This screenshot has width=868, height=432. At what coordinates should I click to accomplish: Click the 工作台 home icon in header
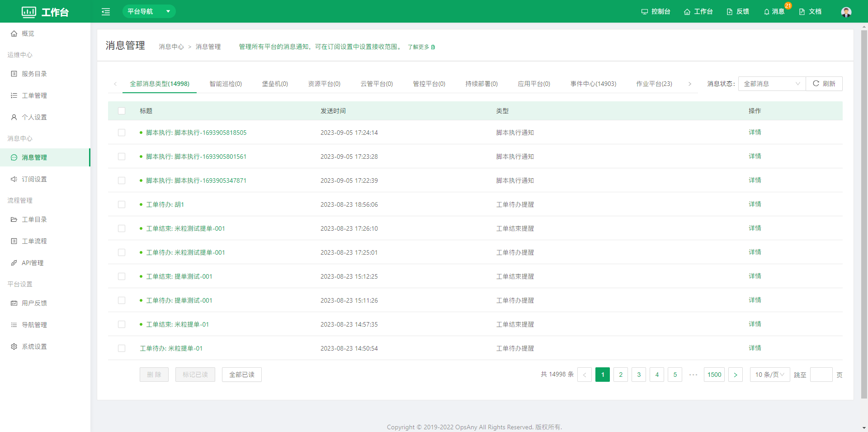pos(687,12)
